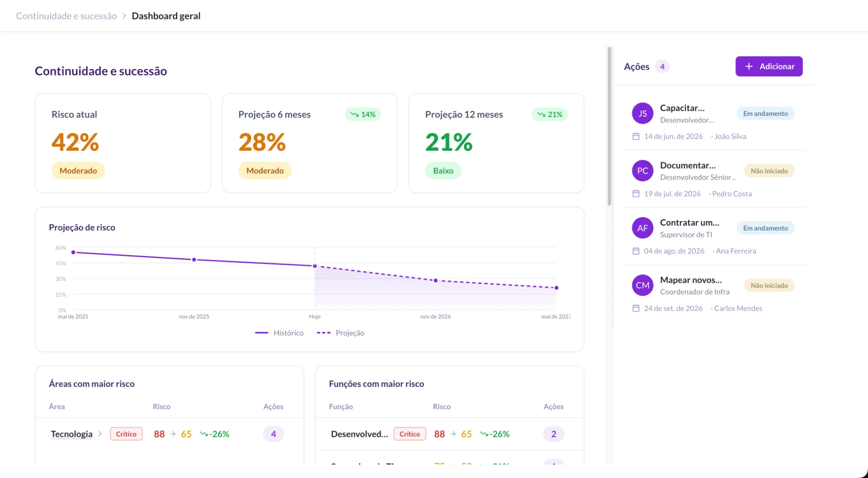Click arrow between 88 and 65 in Tecnologia row
The image size is (868, 478).
click(x=173, y=434)
